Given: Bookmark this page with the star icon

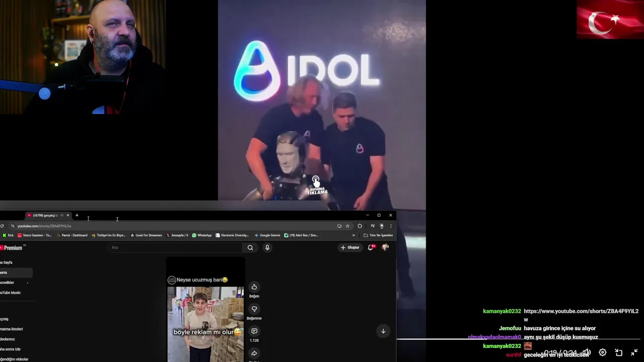Looking at the screenshot, I should tap(347, 226).
